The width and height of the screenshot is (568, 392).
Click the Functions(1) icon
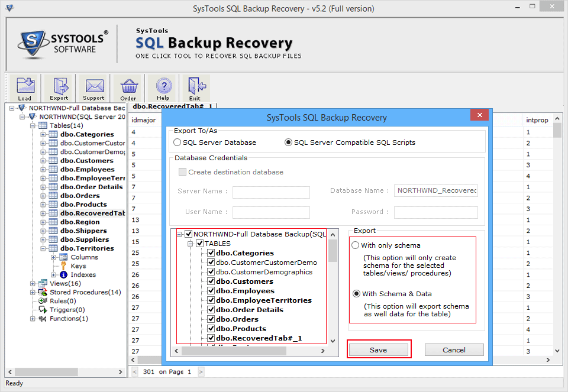pos(43,319)
